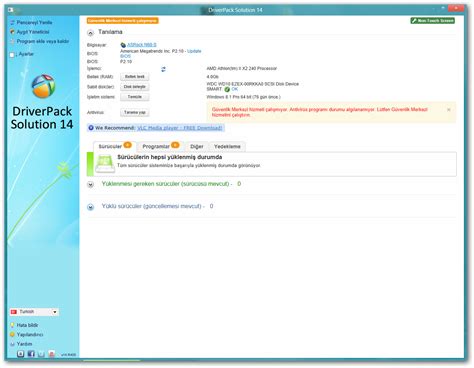Click the green SMART status check icon
This screenshot has height=368, width=474.
227,89
